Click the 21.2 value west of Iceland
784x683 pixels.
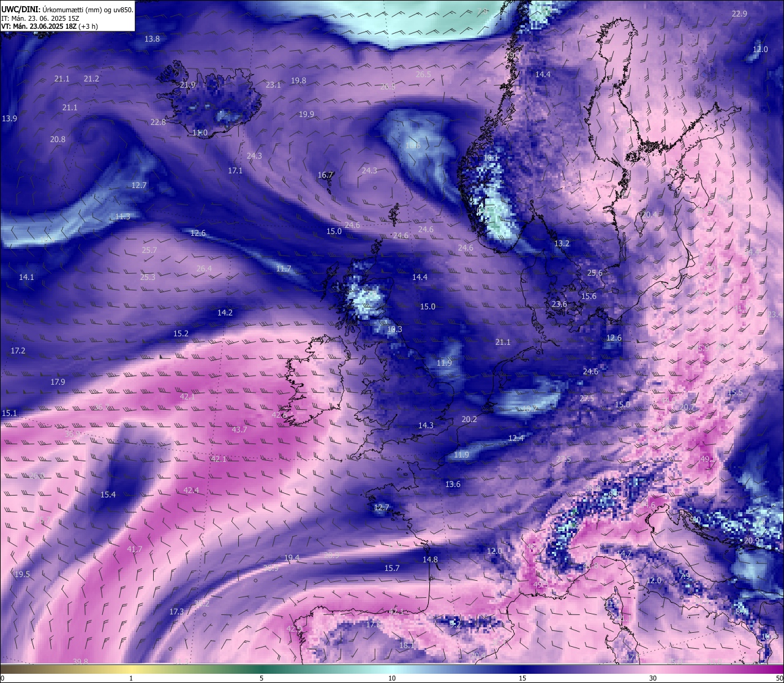coord(91,78)
